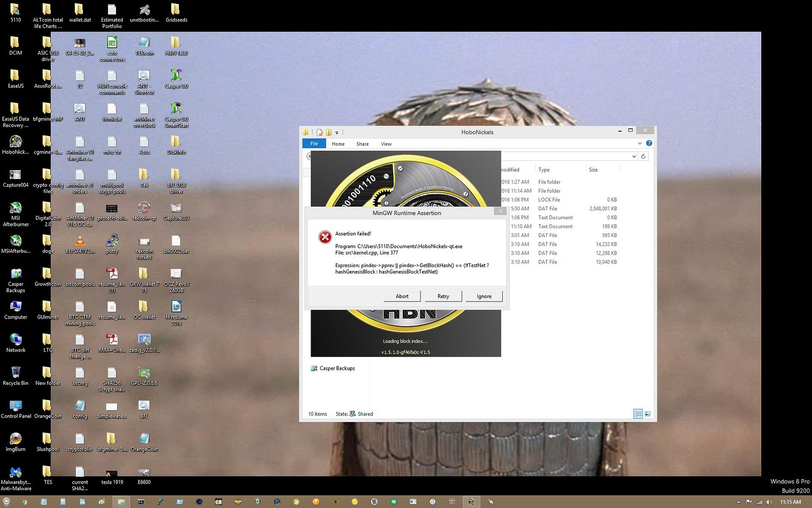
Task: Open the 5110 desktop folder
Action: point(16,13)
